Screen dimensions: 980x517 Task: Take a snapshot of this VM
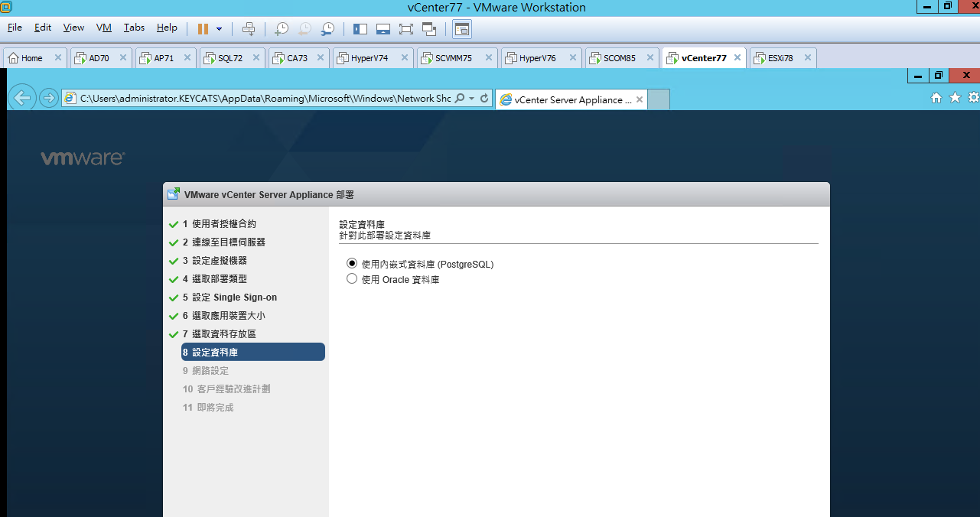pyautogui.click(x=282, y=28)
